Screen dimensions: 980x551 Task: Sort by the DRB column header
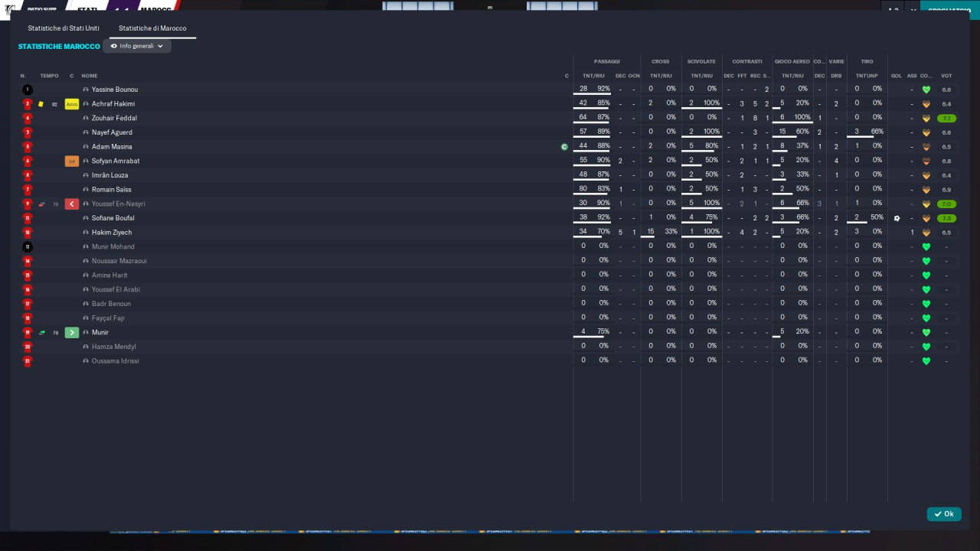836,76
